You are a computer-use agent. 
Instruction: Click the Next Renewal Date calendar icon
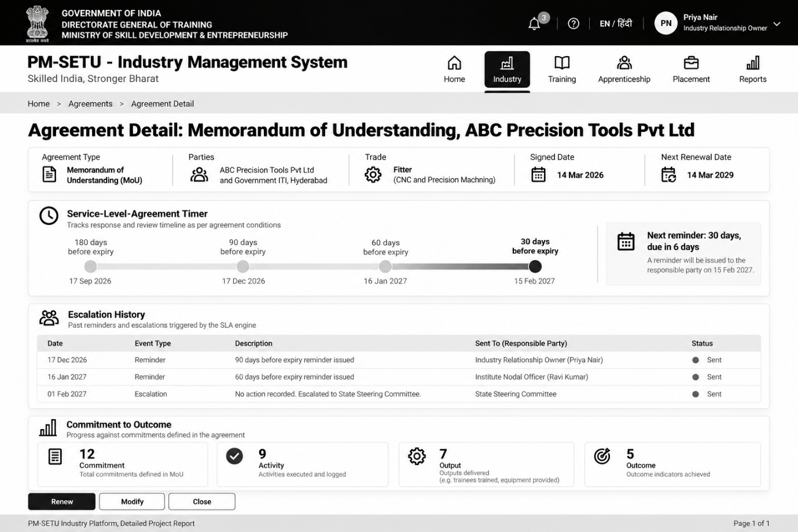click(668, 175)
